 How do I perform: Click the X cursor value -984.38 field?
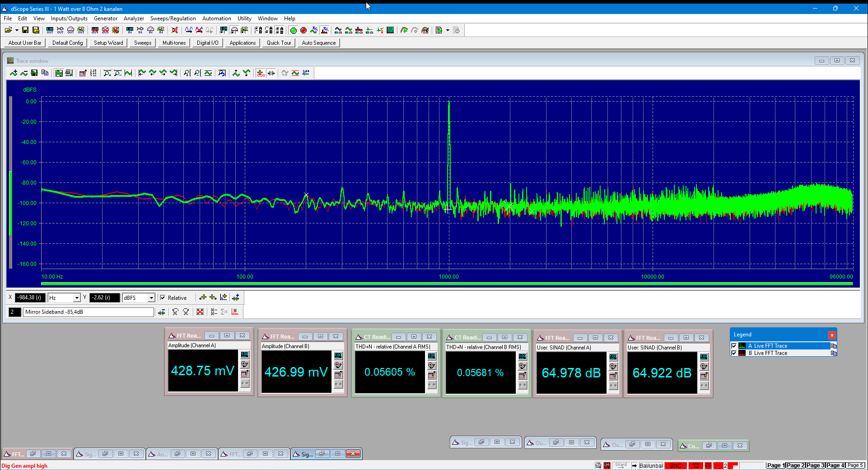pyautogui.click(x=30, y=298)
